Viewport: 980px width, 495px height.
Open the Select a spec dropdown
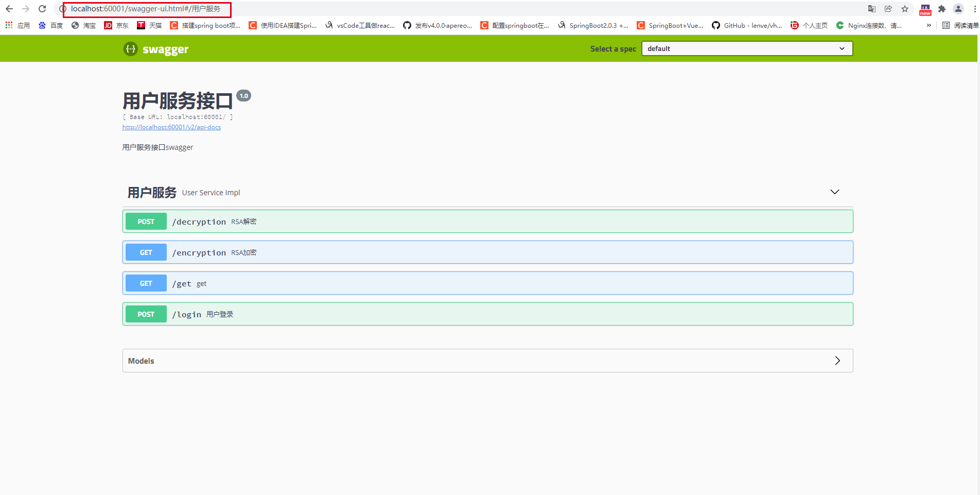[x=747, y=48]
